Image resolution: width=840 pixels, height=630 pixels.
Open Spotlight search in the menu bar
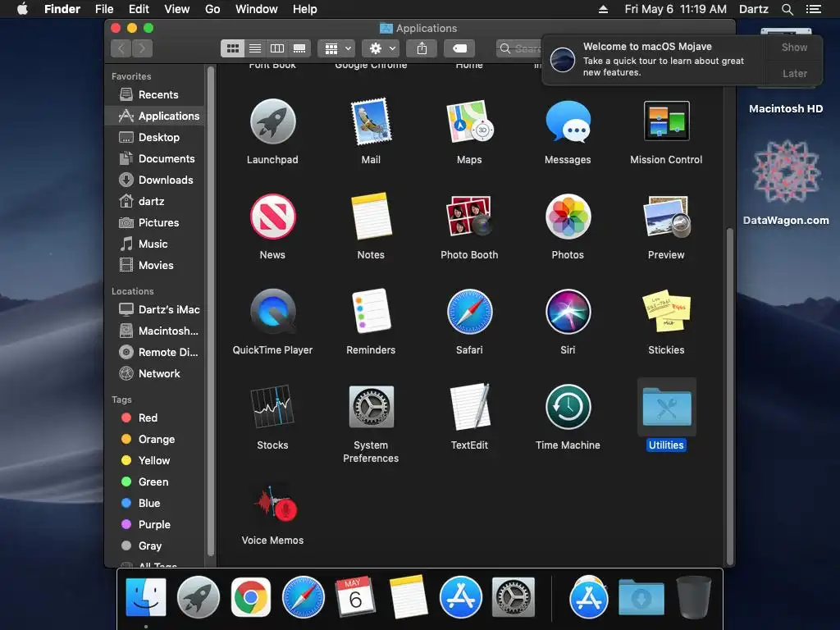point(787,9)
